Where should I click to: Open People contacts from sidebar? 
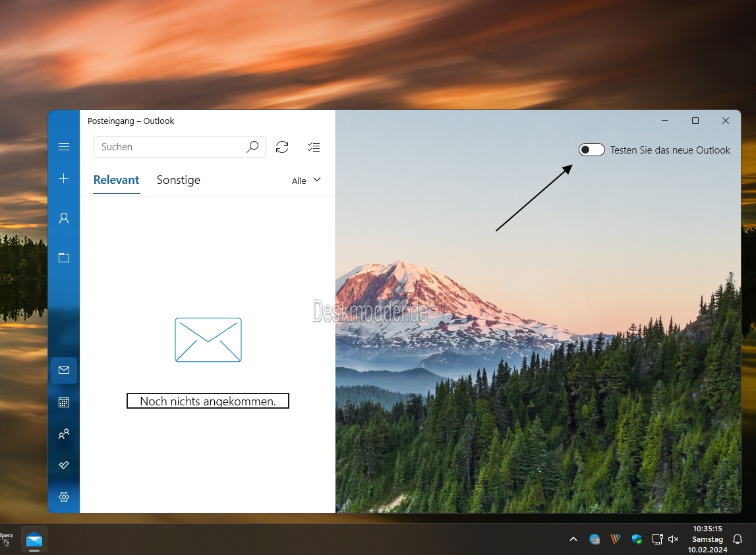[x=64, y=434]
